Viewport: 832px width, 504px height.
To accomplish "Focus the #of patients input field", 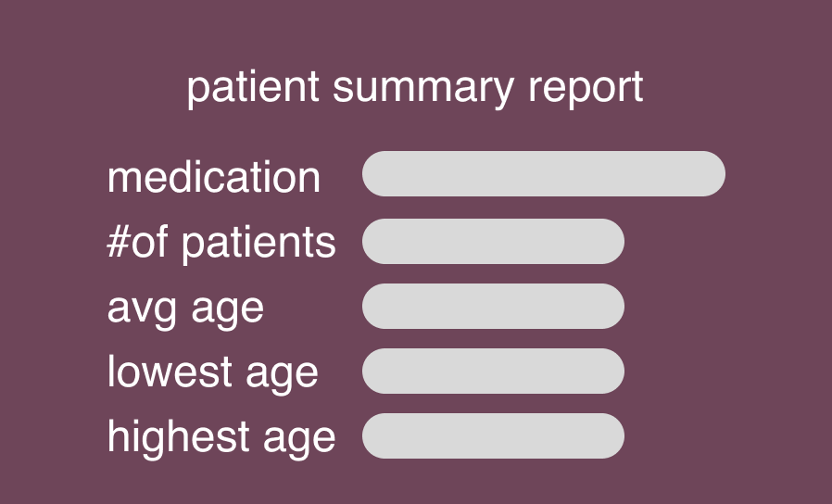I will coord(493,242).
